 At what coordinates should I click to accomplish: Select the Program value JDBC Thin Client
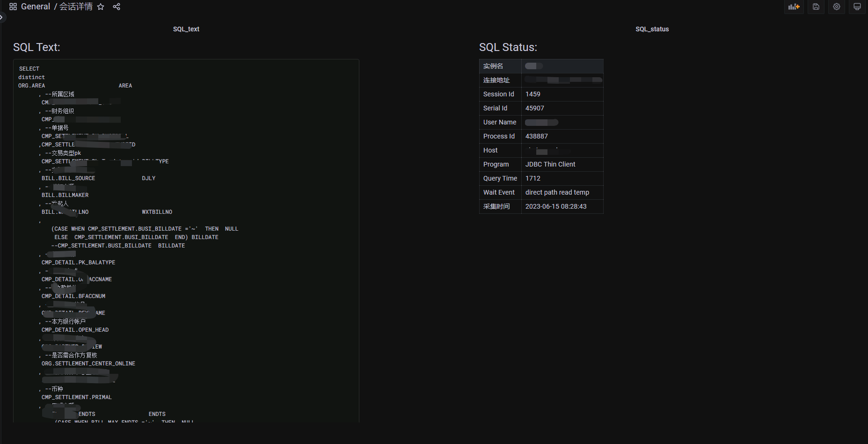click(550, 164)
